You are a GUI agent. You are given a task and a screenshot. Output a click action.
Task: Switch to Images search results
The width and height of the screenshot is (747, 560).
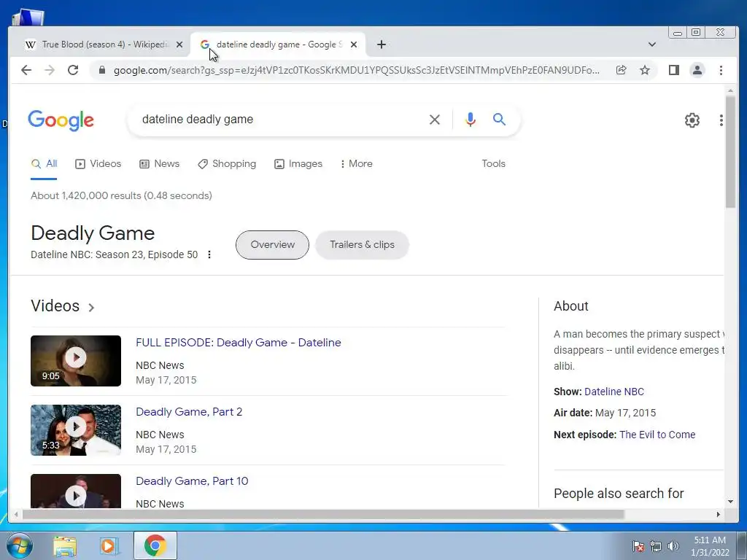pyautogui.click(x=298, y=164)
